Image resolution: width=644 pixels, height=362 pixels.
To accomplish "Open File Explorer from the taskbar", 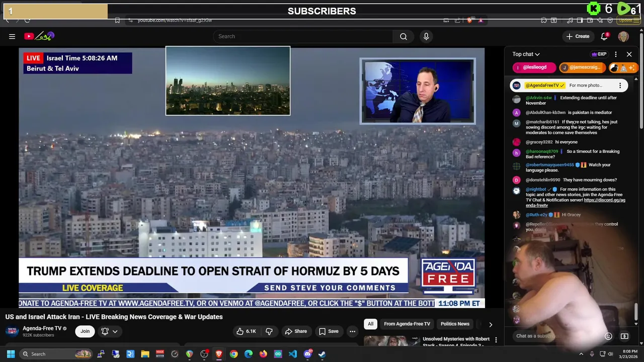I will [x=145, y=354].
